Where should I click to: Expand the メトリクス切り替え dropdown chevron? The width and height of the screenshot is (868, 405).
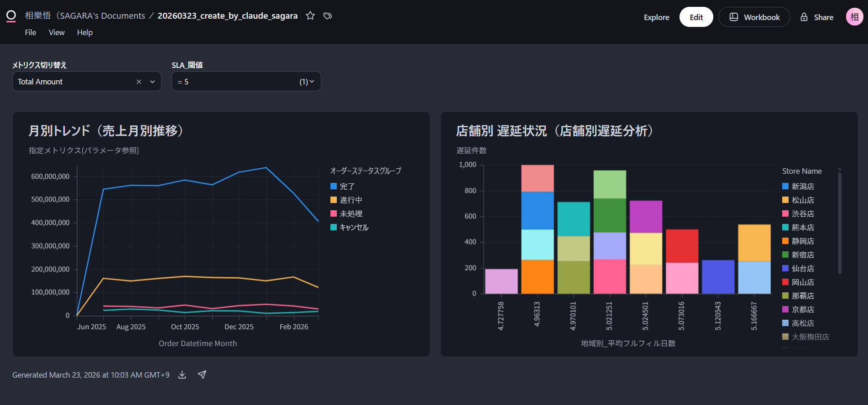[152, 82]
